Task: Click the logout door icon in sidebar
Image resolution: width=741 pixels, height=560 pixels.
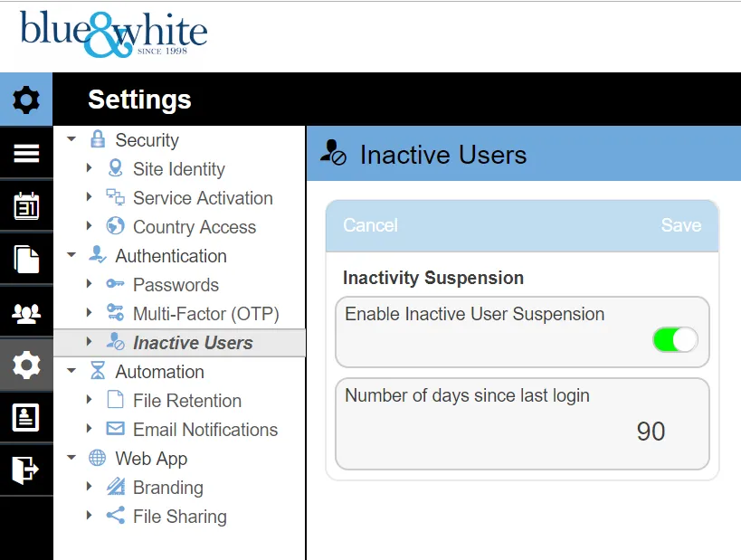Action: pyautogui.click(x=26, y=469)
